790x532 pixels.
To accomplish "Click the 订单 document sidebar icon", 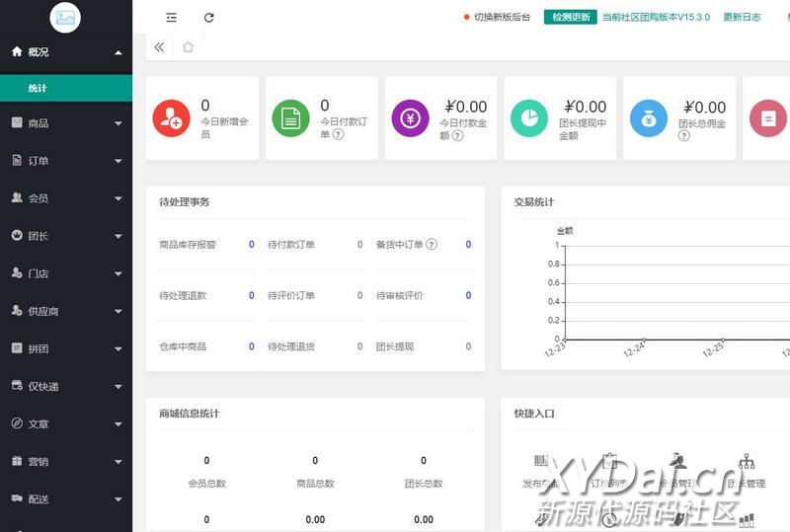I will tap(17, 160).
